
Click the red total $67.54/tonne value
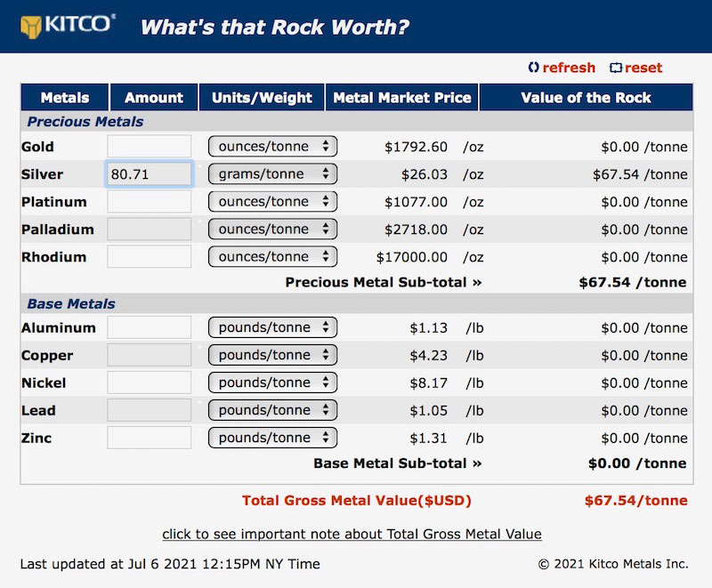(x=636, y=501)
